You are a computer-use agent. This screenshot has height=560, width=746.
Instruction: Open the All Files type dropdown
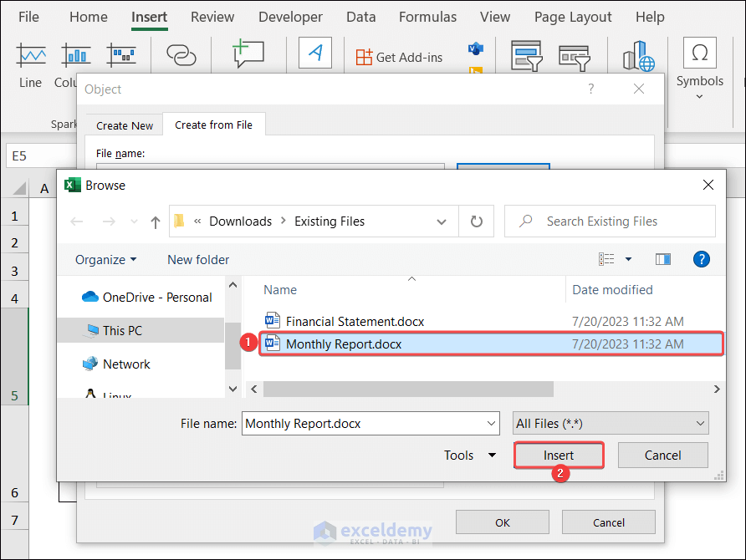(611, 424)
